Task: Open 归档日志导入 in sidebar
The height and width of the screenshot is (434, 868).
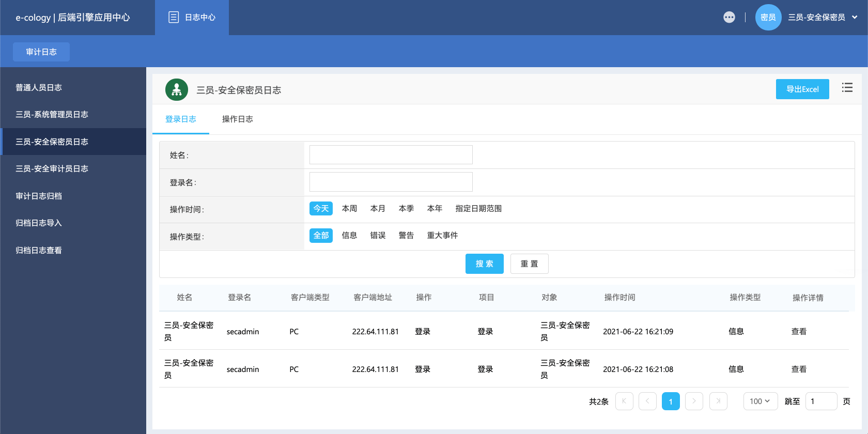Action: pyautogui.click(x=73, y=223)
